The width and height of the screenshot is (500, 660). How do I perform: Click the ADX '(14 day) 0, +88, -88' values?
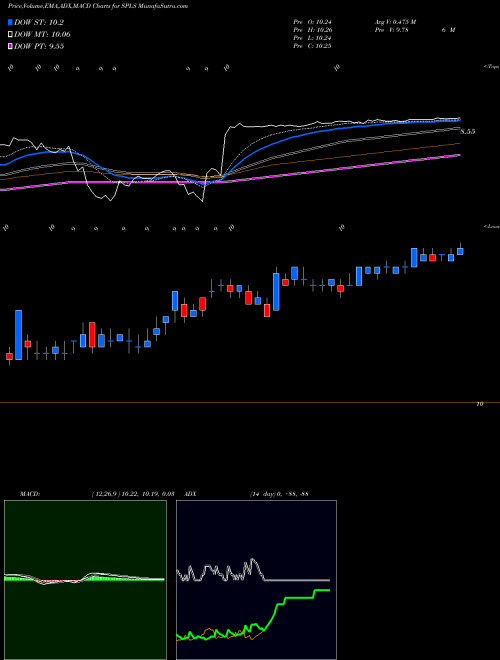coord(279,494)
